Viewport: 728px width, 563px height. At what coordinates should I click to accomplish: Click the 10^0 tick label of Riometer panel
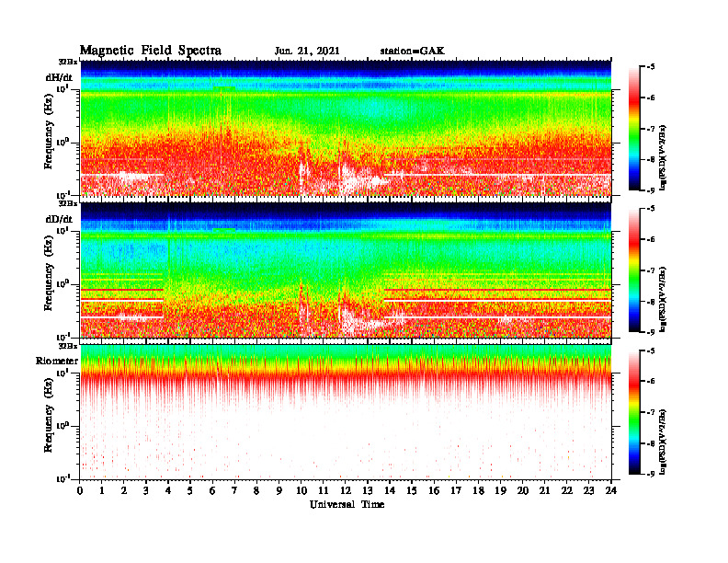click(63, 426)
